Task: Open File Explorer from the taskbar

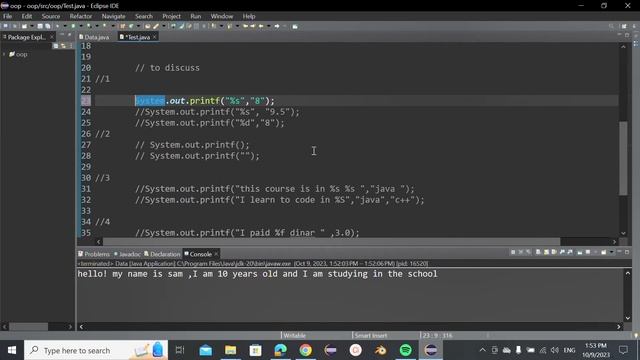Action: pos(231,350)
